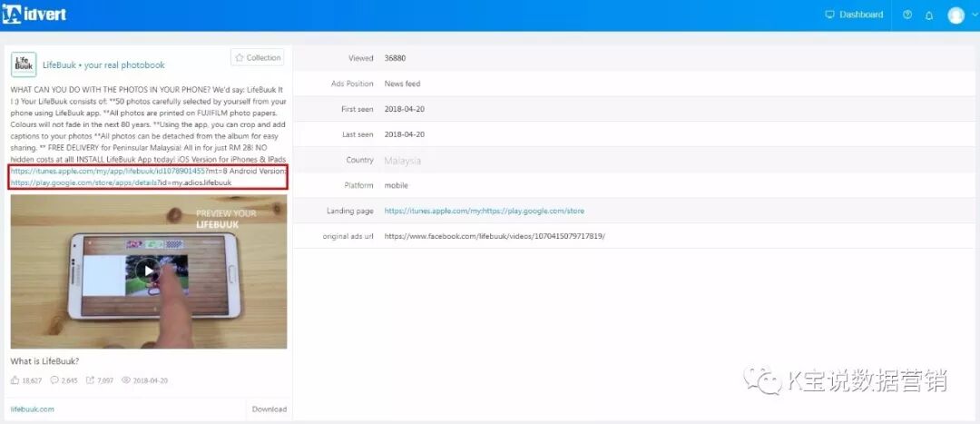Click the Download button
The image size is (980, 424).
click(269, 409)
